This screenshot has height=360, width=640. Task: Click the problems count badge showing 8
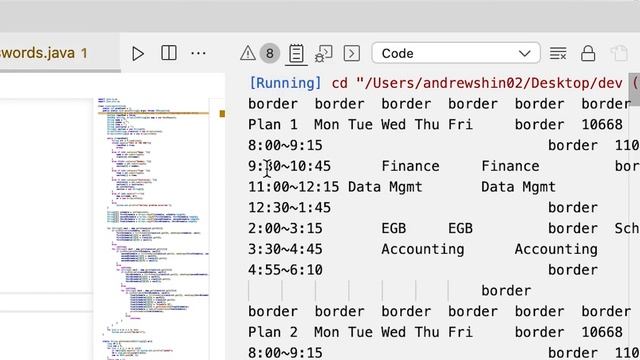(269, 53)
